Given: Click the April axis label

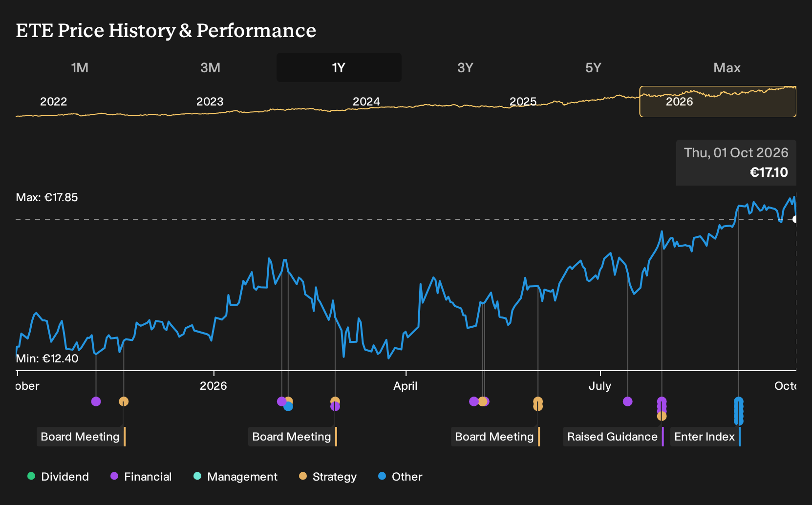Looking at the screenshot, I should tap(406, 386).
